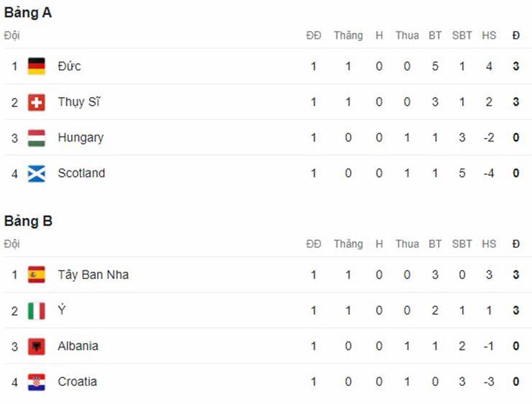Viewport: 532px width, 404px height.
Task: Click the Thua column header in Bảng B
Action: pyautogui.click(x=407, y=244)
